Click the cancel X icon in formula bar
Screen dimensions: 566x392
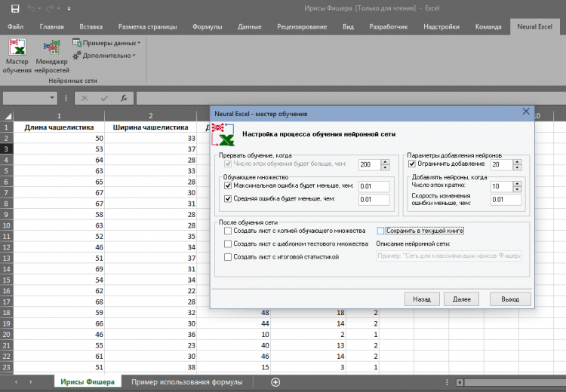click(85, 98)
